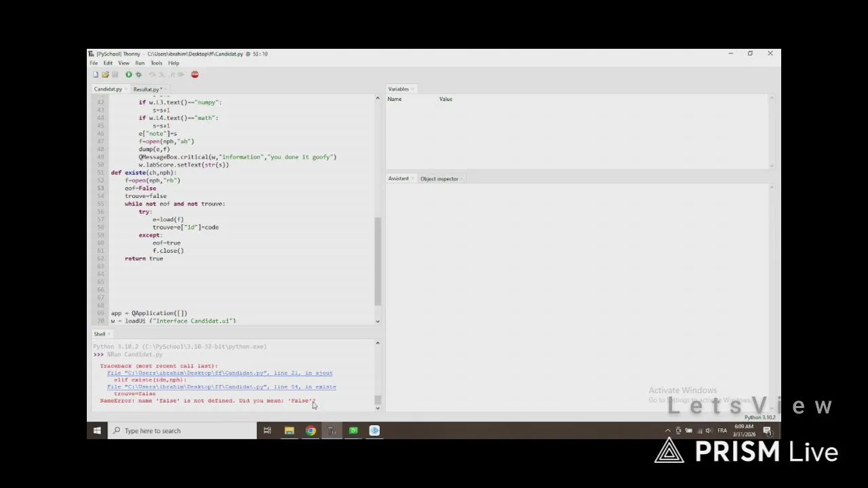This screenshot has width=868, height=488.
Task: Click the New file toolbar icon
Action: pos(96,75)
